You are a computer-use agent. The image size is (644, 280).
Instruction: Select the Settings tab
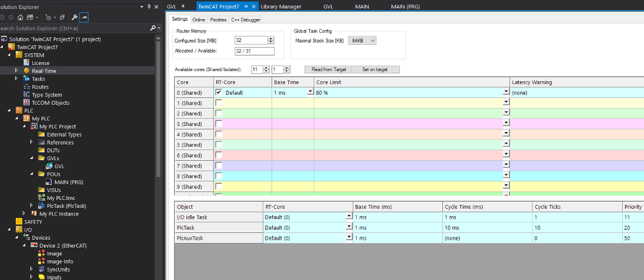(x=180, y=19)
